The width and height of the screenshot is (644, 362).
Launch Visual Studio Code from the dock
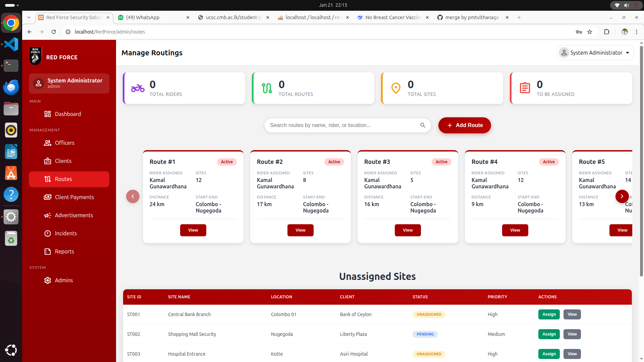pyautogui.click(x=11, y=44)
